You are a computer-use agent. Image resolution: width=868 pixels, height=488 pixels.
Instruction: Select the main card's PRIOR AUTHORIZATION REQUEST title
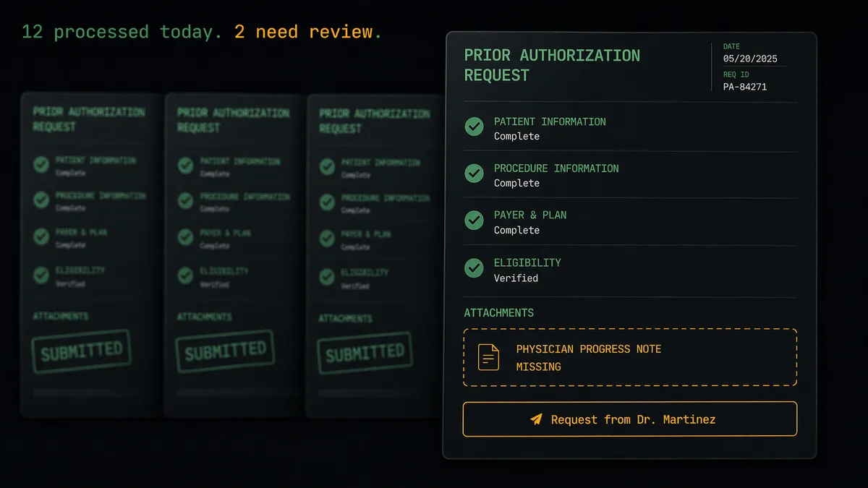(552, 65)
